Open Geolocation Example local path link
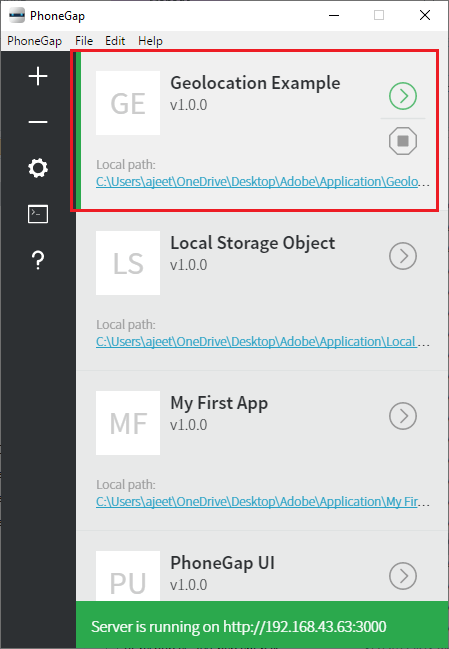The width and height of the screenshot is (449, 649). click(x=263, y=182)
